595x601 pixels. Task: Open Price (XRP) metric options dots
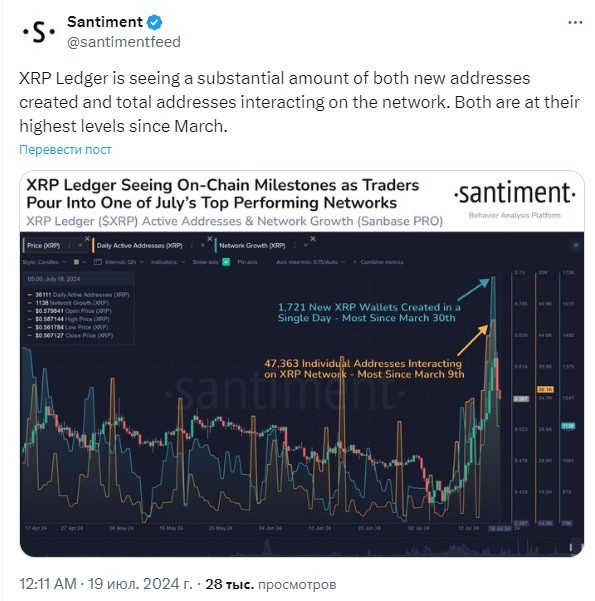pos(69,245)
